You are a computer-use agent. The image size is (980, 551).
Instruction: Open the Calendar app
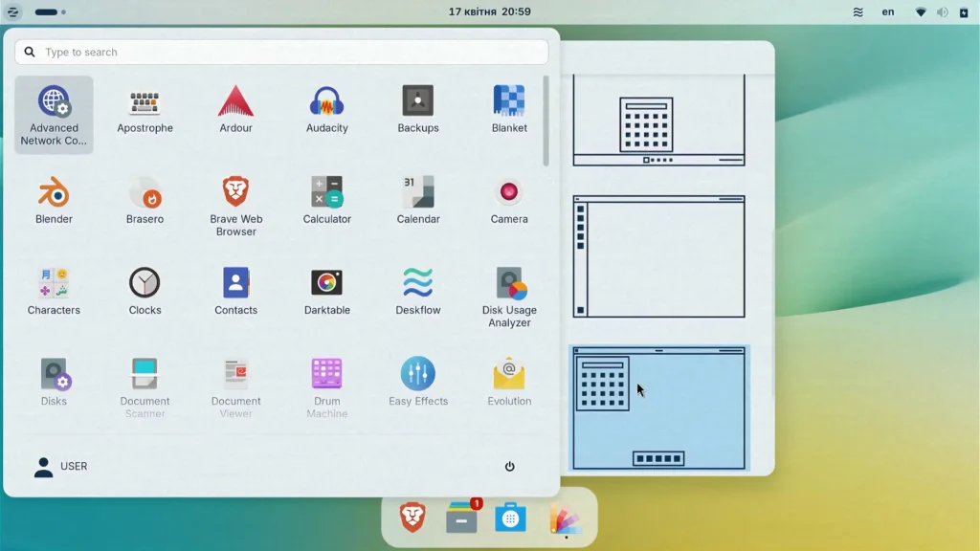pos(418,201)
